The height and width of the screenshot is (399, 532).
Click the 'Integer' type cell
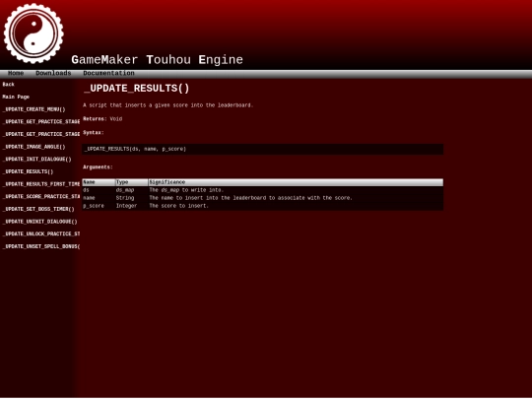pyautogui.click(x=126, y=206)
